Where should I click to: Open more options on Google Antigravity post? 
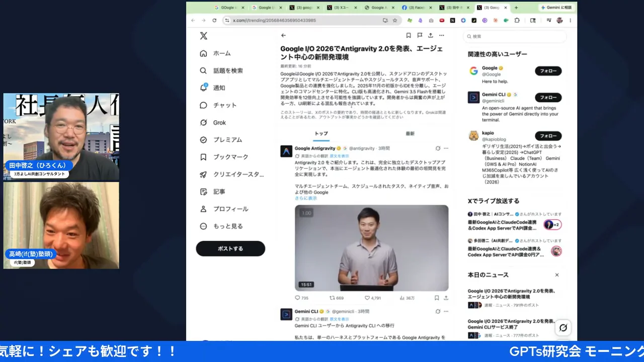pos(446,148)
